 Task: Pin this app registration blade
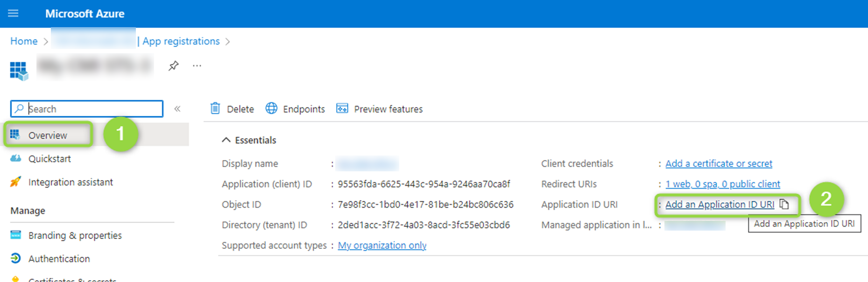coord(174,66)
